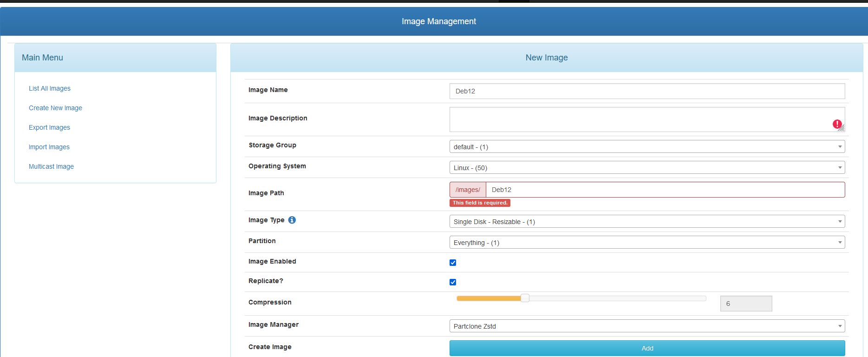Expand the Operating System dropdown

coord(646,168)
